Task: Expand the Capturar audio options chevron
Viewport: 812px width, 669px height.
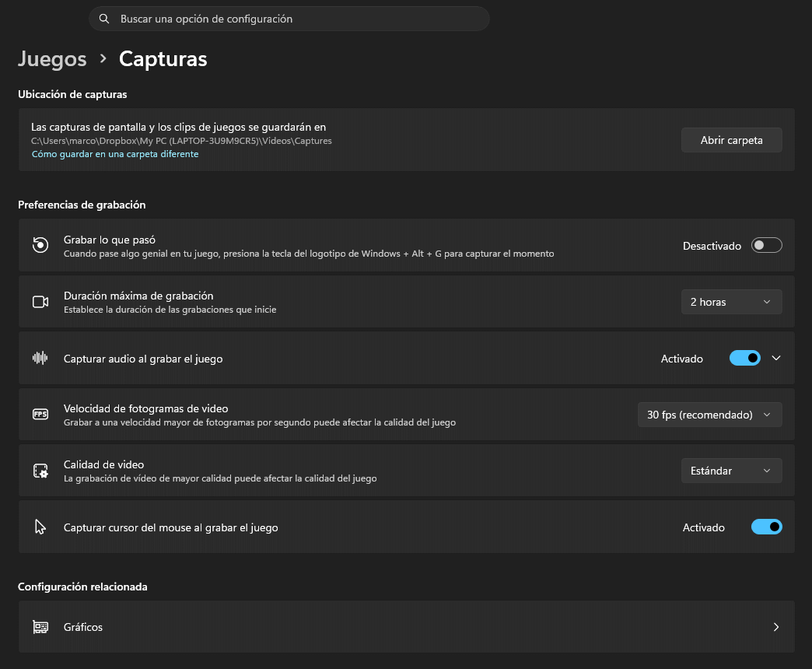Action: point(775,358)
